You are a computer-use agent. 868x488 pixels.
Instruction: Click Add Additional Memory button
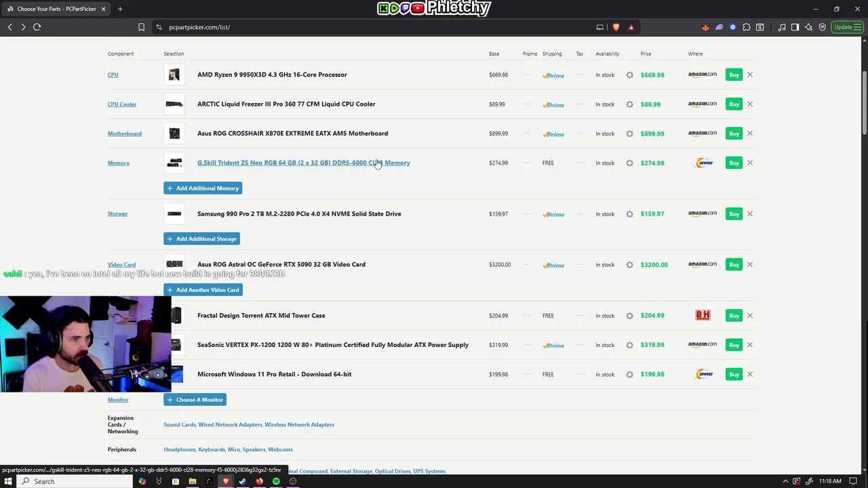click(x=203, y=188)
